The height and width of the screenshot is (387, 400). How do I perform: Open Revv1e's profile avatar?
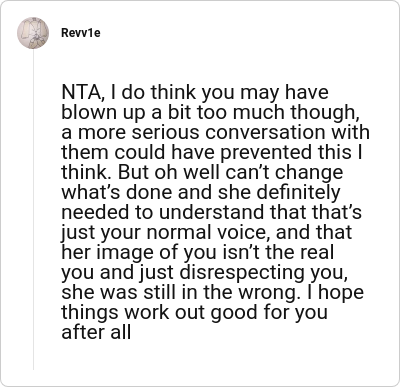pyautogui.click(x=33, y=33)
